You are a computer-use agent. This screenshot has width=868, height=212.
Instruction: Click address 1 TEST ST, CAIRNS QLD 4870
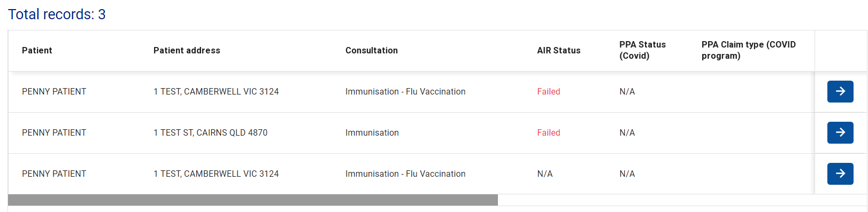(x=211, y=132)
